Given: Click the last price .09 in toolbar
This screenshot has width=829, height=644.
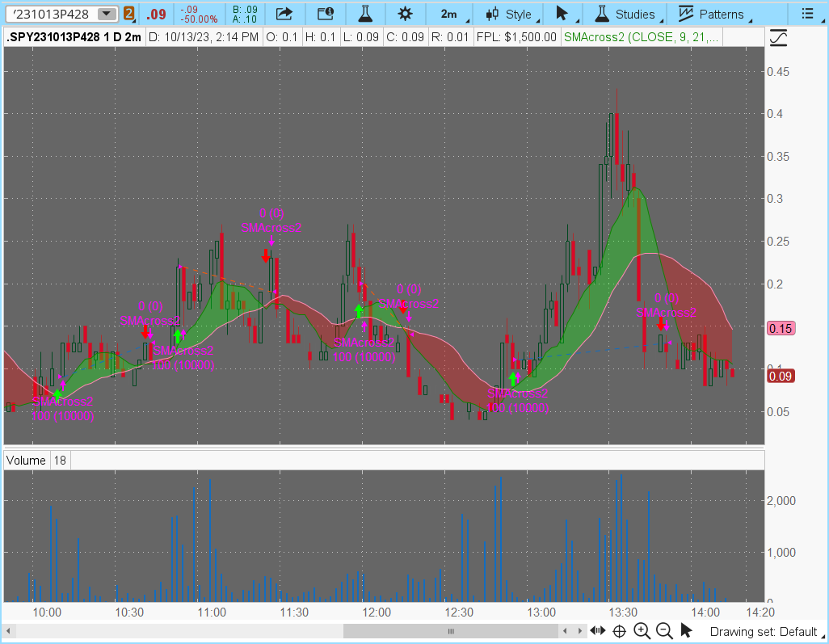Looking at the screenshot, I should coord(156,15).
